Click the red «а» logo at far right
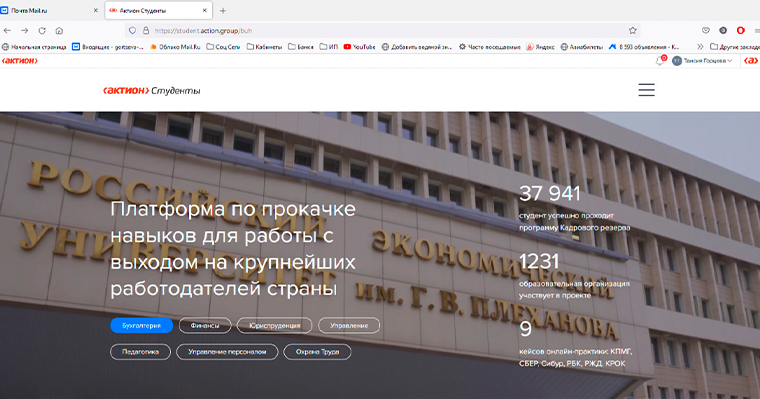The width and height of the screenshot is (760, 399). tap(751, 61)
